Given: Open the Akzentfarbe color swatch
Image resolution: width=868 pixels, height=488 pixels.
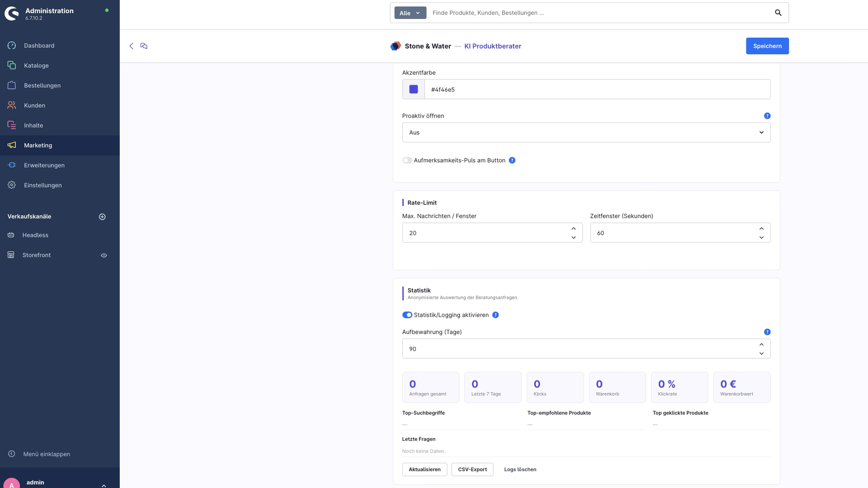Looking at the screenshot, I should [x=413, y=89].
